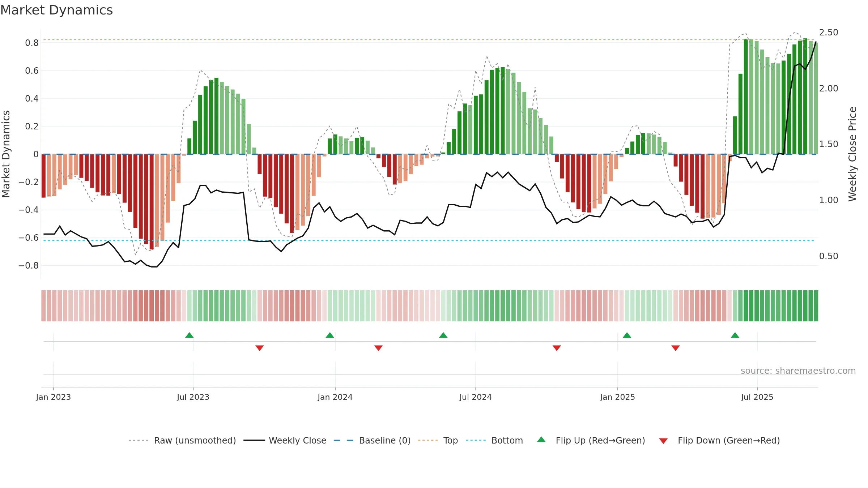The height and width of the screenshot is (488, 868).
Task: Click the source: sharemaestro.com text
Action: click(798, 371)
